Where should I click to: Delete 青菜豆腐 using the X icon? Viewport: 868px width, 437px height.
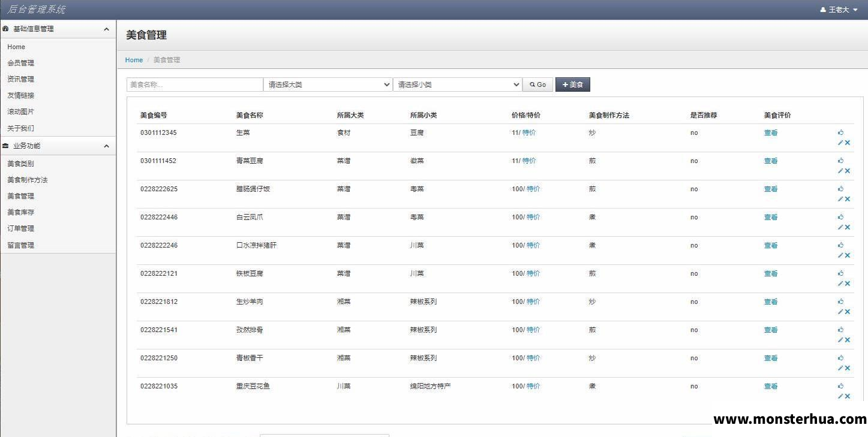(848, 171)
